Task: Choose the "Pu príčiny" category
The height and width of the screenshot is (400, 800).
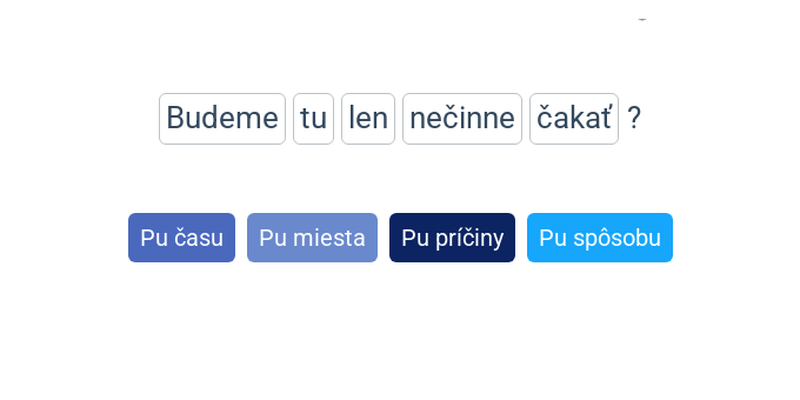Action: (x=452, y=238)
